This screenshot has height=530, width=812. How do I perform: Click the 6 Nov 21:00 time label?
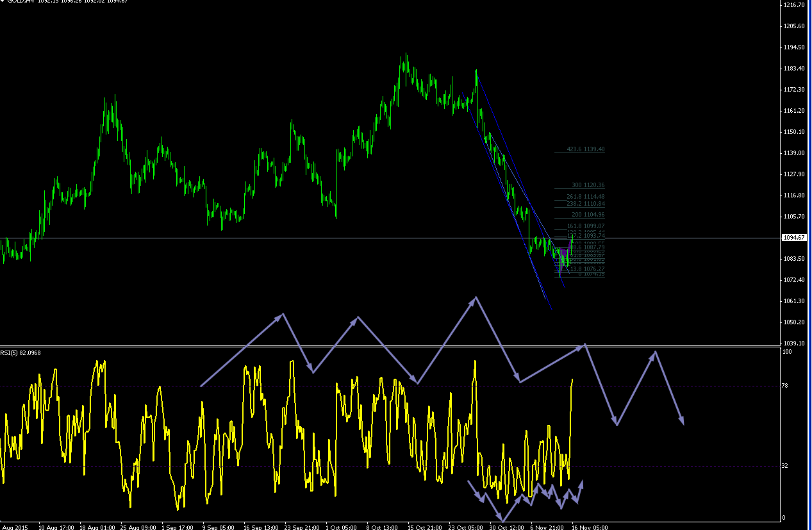[547, 527]
